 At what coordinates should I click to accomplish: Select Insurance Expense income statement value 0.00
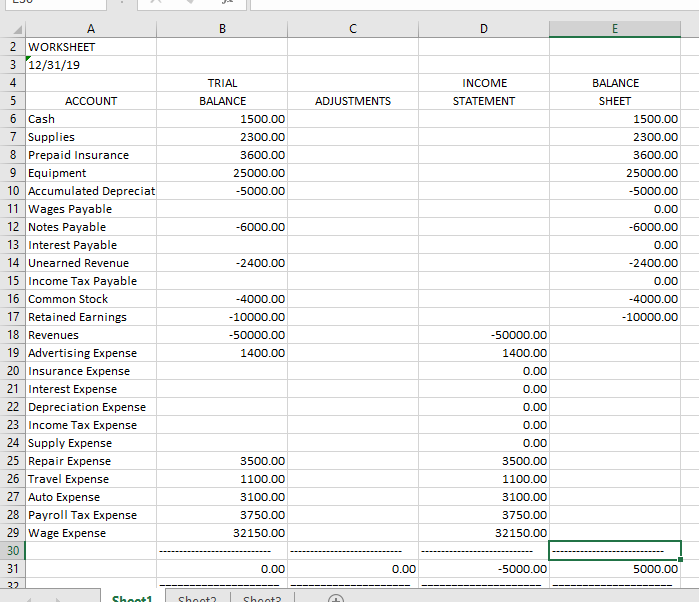[x=484, y=371]
